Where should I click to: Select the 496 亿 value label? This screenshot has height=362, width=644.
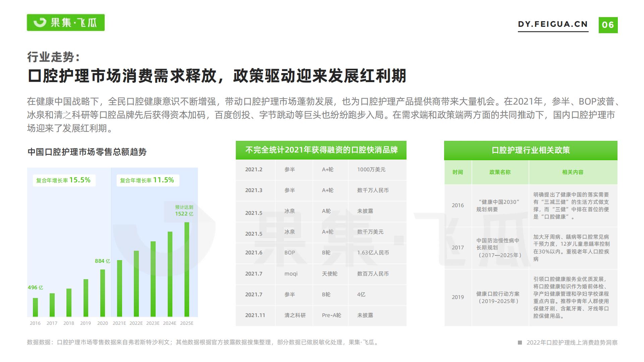click(x=35, y=288)
